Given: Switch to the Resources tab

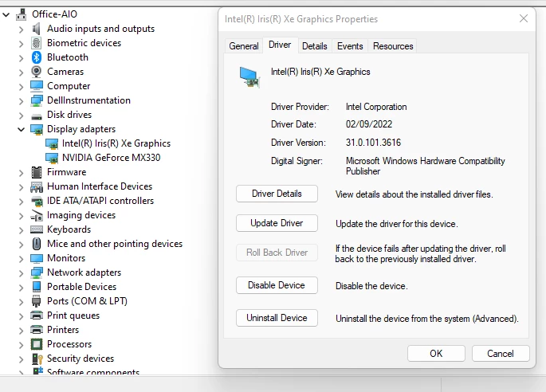Looking at the screenshot, I should 393,46.
